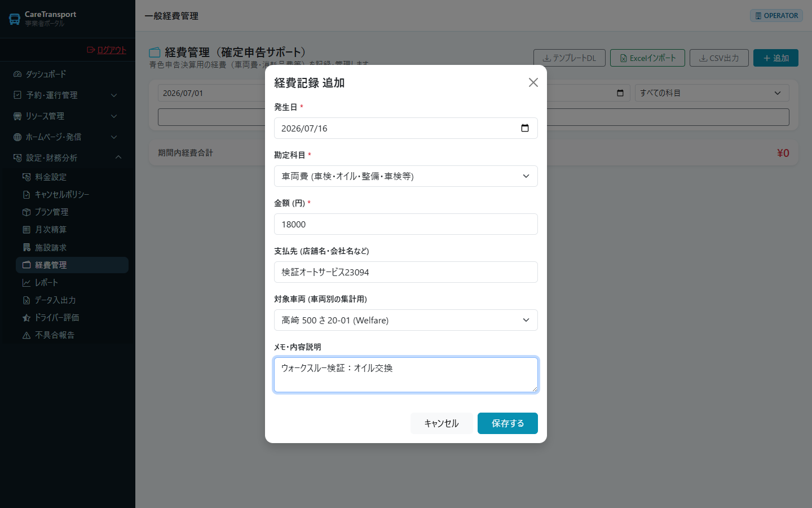Open the すべての科目 filter dropdown
812x508 pixels.
(712, 93)
